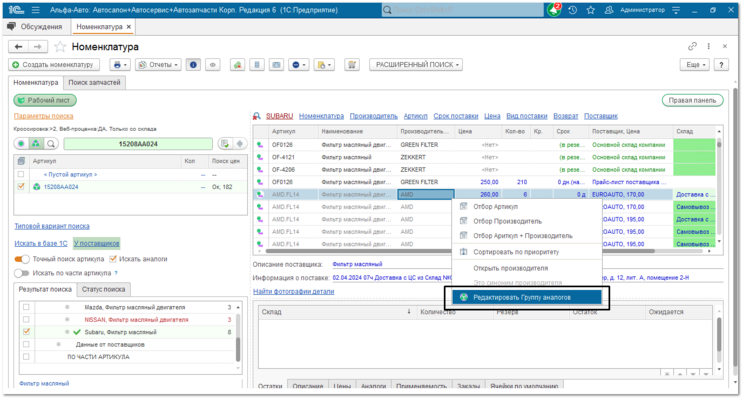Switch to Поиск запчастей tab
Viewport: 743px width, 399px height.
(x=94, y=82)
